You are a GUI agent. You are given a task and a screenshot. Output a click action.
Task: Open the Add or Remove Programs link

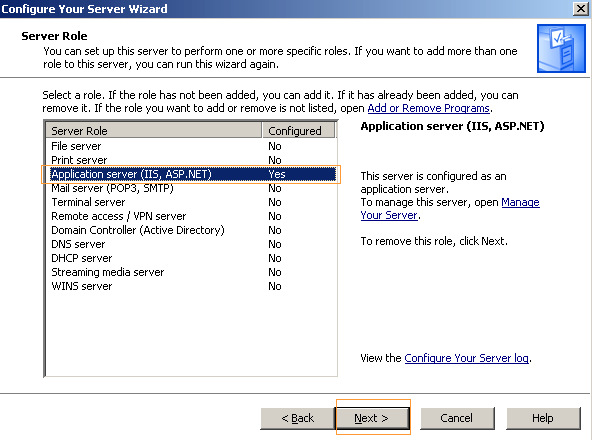click(x=429, y=108)
